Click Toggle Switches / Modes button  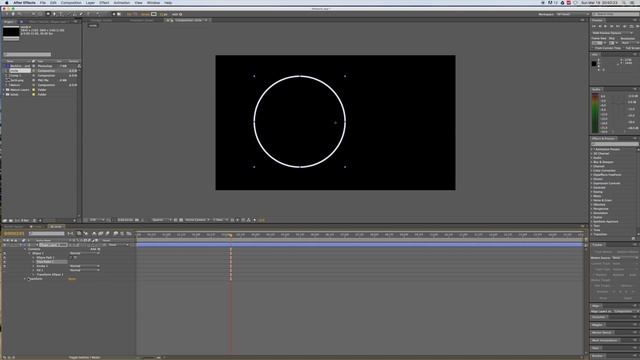pyautogui.click(x=84, y=358)
